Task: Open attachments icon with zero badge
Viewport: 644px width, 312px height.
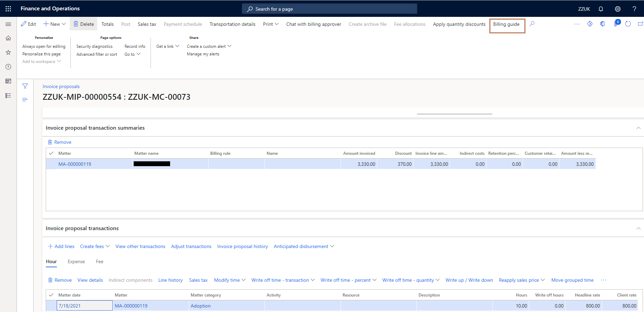Action: tap(617, 23)
